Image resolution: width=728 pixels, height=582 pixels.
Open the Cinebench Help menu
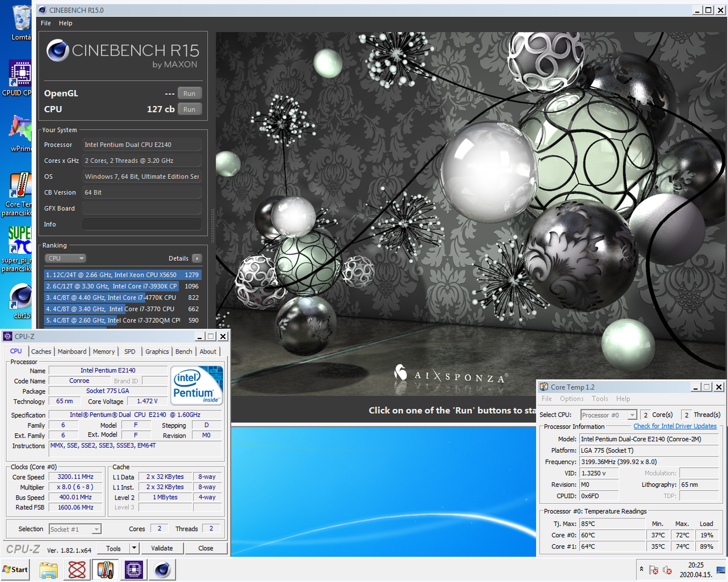click(65, 23)
